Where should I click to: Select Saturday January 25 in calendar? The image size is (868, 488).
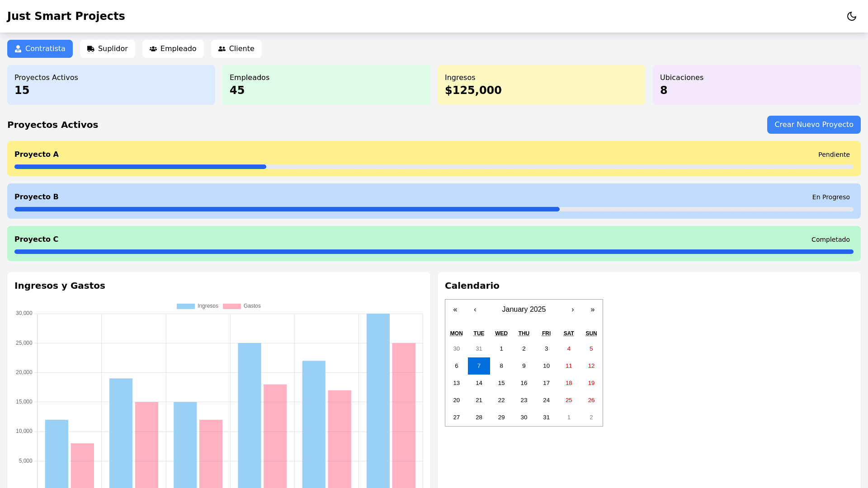point(569,400)
